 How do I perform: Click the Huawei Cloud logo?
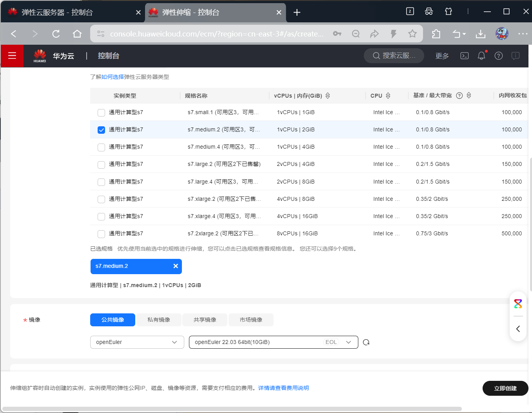[x=40, y=56]
